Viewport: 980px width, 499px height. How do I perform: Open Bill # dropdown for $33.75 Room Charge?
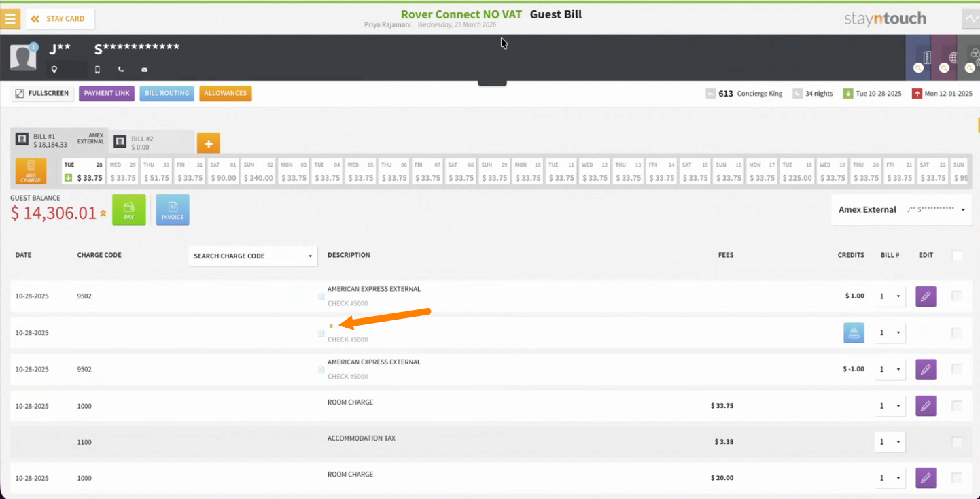tap(890, 406)
